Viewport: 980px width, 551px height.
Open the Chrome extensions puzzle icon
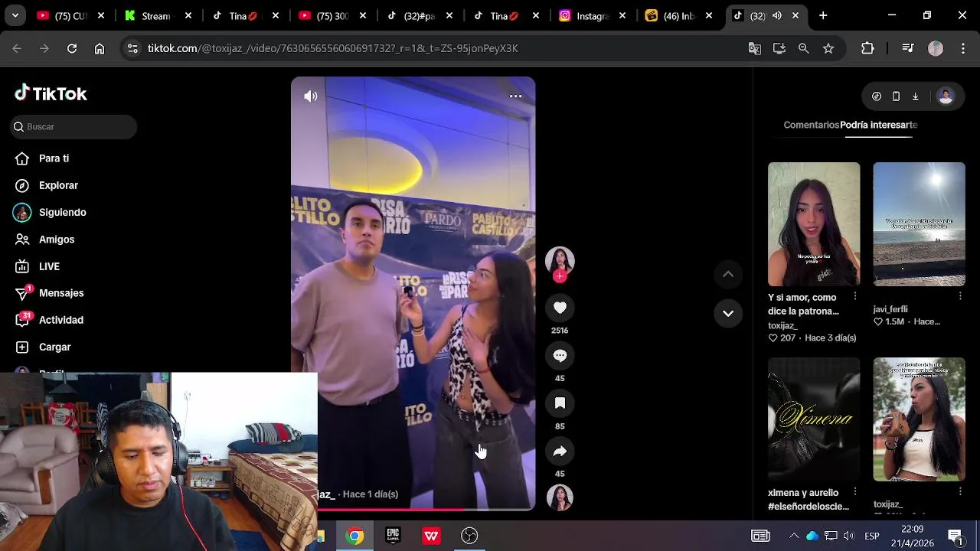pyautogui.click(x=867, y=48)
